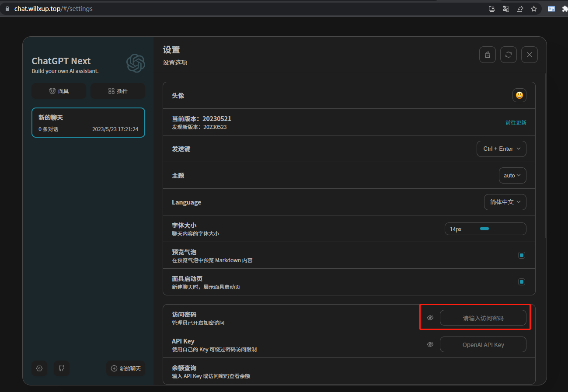Toggle the 预览气泡 checkbox
568x392 pixels.
pos(521,255)
